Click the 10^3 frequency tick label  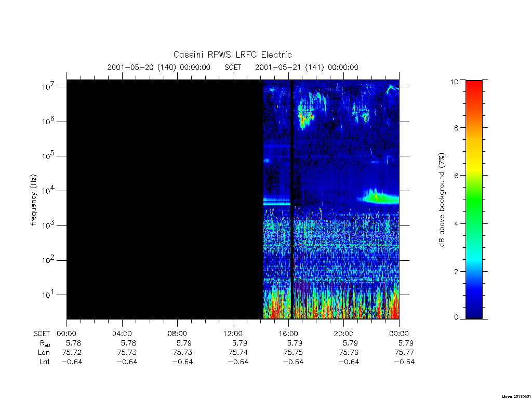tap(49, 225)
